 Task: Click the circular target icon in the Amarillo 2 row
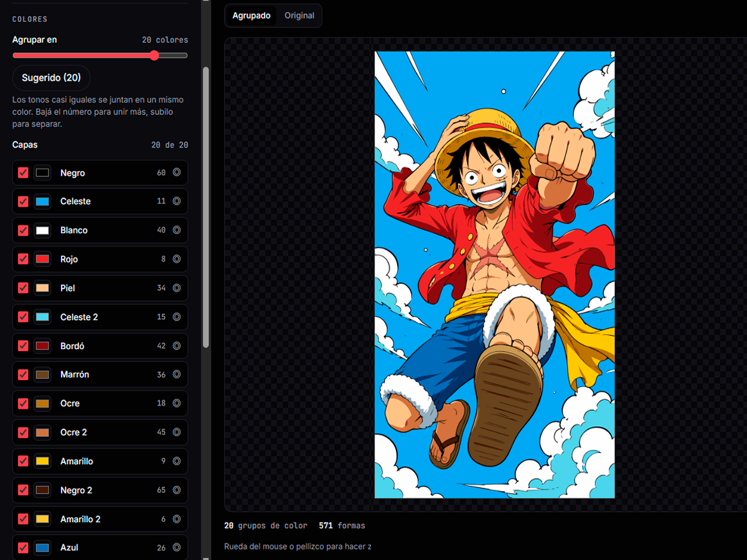pyautogui.click(x=177, y=519)
